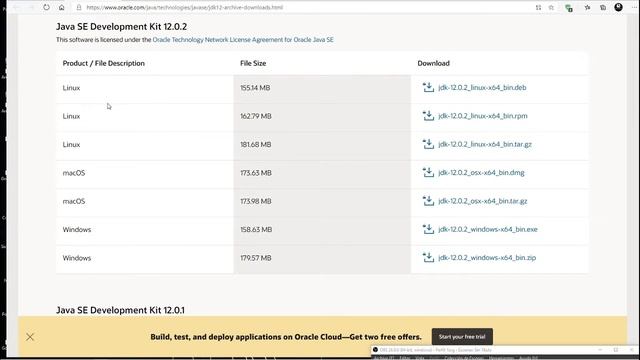Click the Product / File Description header
Viewport: 640px width, 360px height.
pyautogui.click(x=103, y=63)
